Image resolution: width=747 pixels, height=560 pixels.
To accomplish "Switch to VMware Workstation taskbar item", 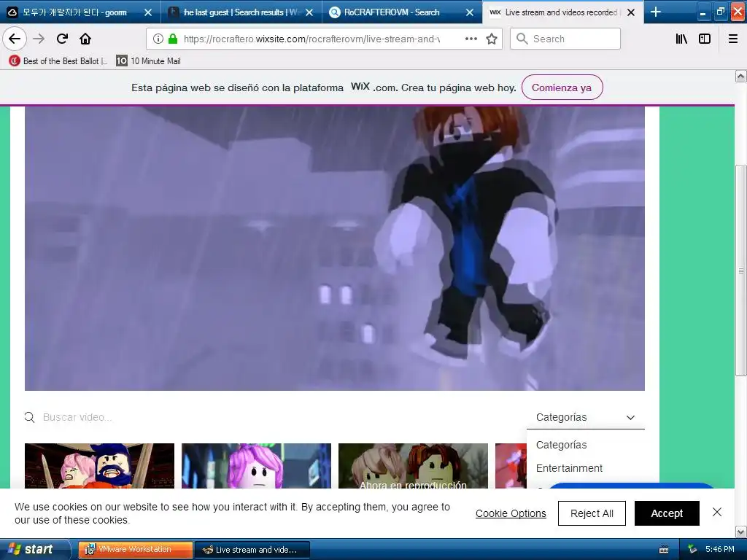I will [x=135, y=550].
